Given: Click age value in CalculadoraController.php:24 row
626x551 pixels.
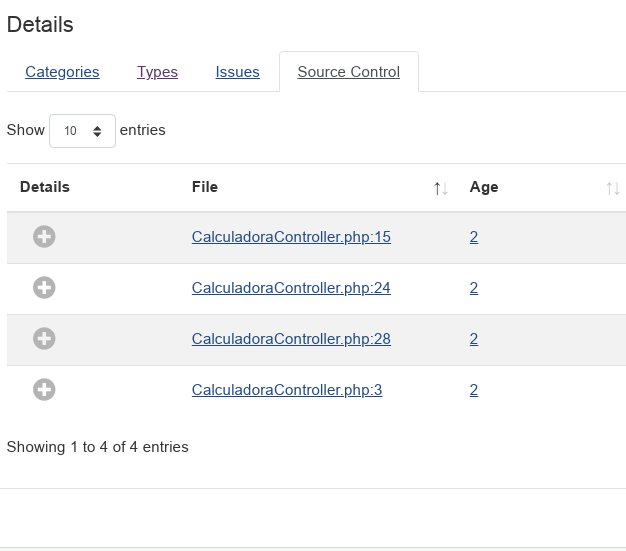Looking at the screenshot, I should tap(474, 288).
